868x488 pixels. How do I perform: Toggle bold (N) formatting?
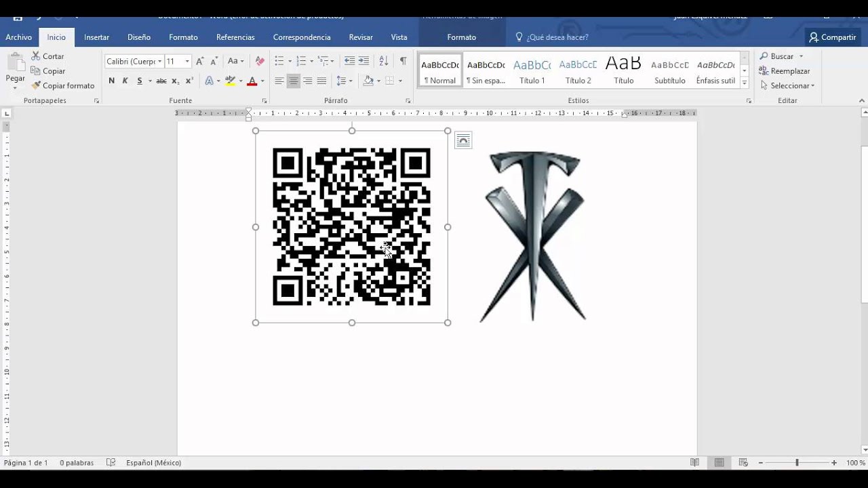pyautogui.click(x=111, y=81)
